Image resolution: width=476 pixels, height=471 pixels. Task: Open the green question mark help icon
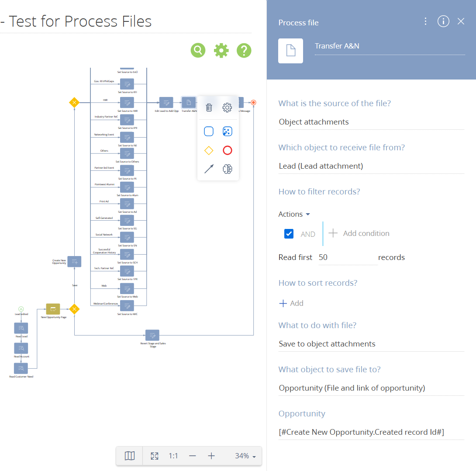pyautogui.click(x=244, y=50)
